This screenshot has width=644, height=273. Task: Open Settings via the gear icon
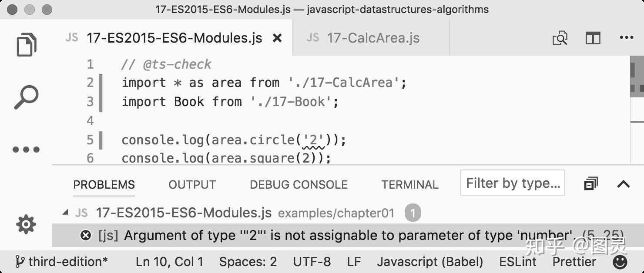25,225
